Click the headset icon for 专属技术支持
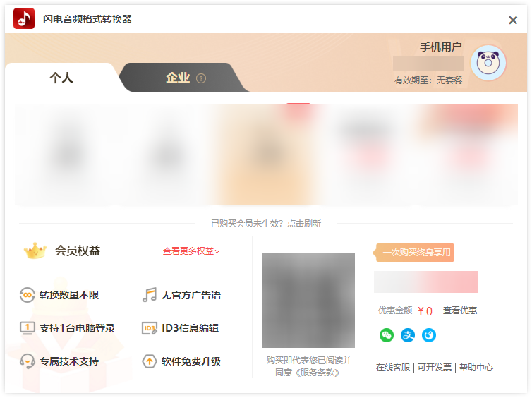This screenshot has height=398, width=532. coord(28,361)
